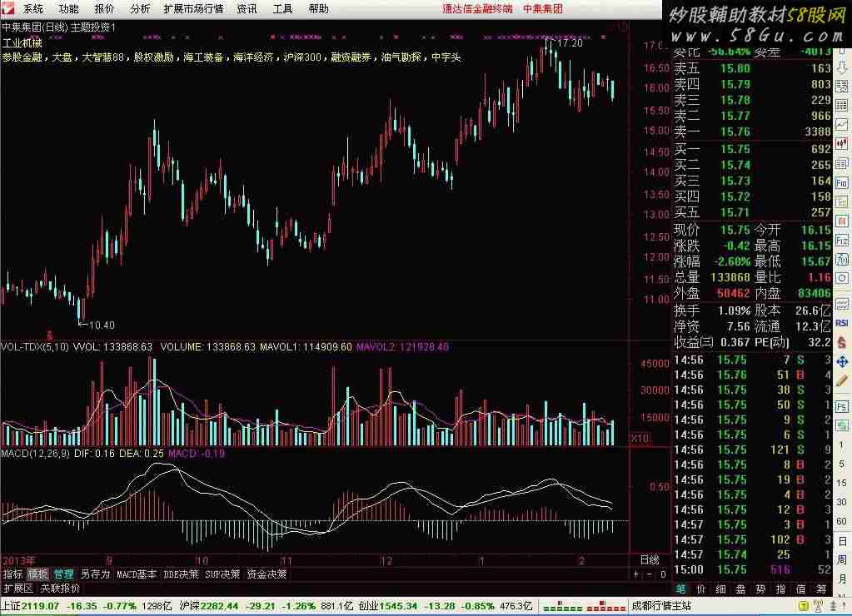Image resolution: width=852 pixels, height=616 pixels.
Task: Click the 管理 tab
Action: coord(63,574)
